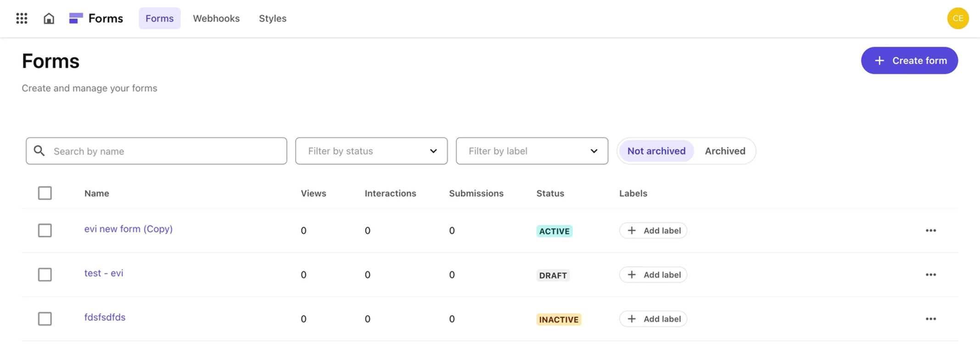Image resolution: width=980 pixels, height=344 pixels.
Task: Expand the Filter by status dropdown
Action: [371, 151]
